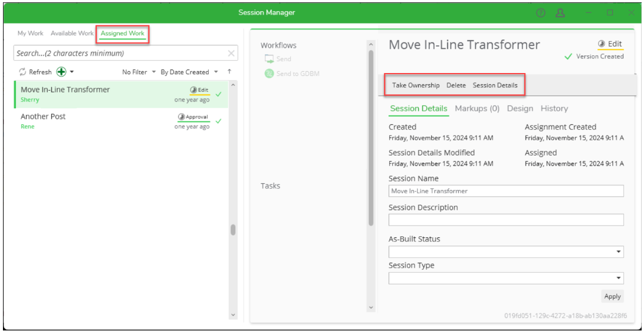644x334 pixels.
Task: Open the help question mark icon
Action: (540, 13)
